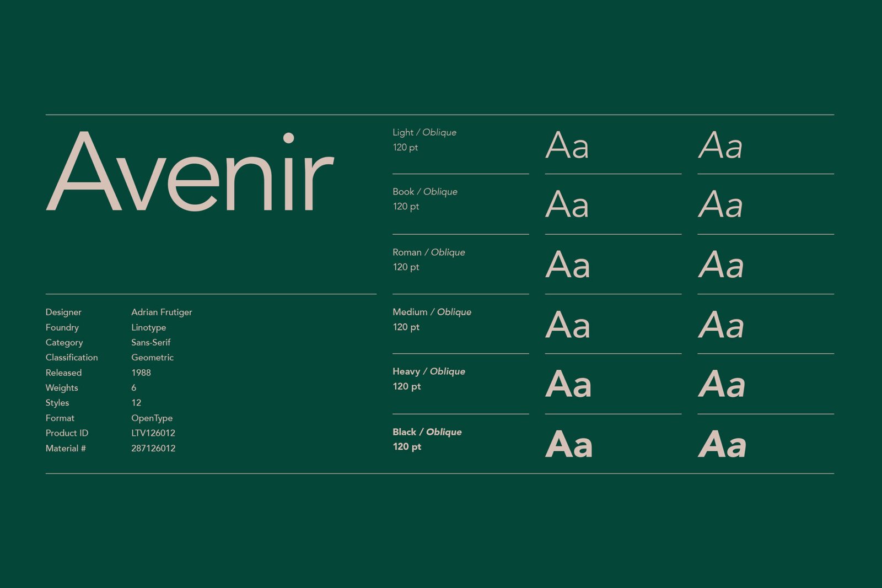This screenshot has height=588, width=882.
Task: Click the Black weight label
Action: coord(404,432)
